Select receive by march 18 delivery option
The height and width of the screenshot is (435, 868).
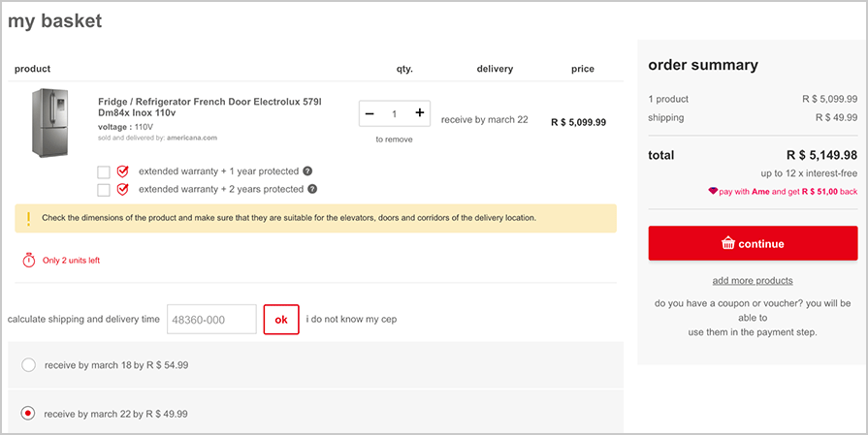click(28, 365)
